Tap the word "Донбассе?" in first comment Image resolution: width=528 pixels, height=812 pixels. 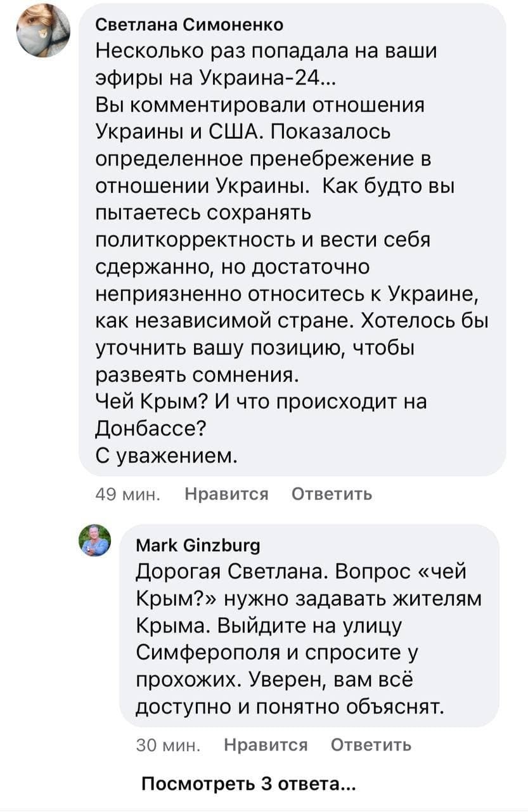tap(148, 429)
